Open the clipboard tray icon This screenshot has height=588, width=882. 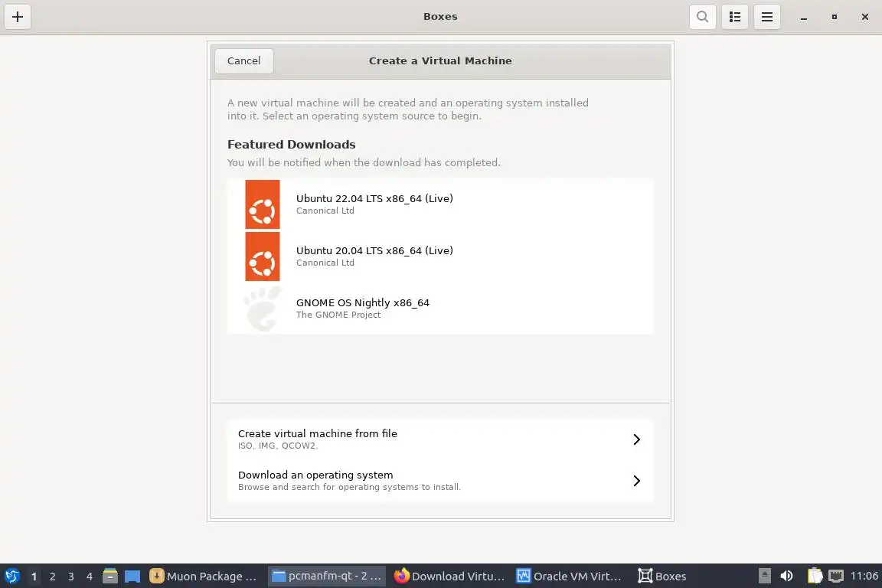(815, 576)
